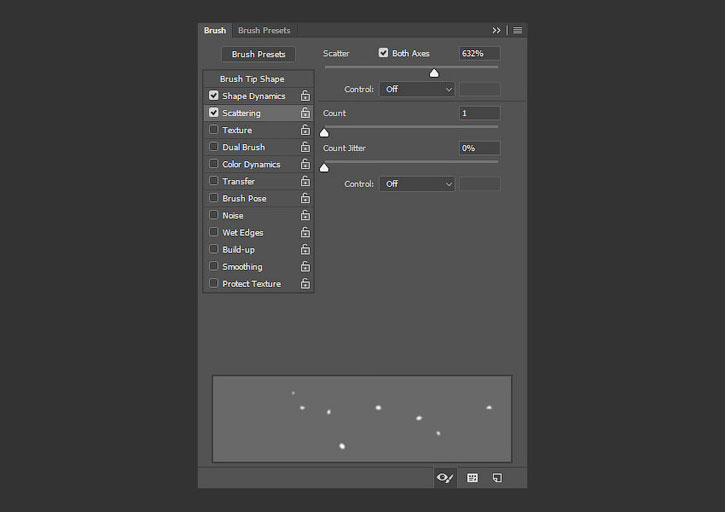The height and width of the screenshot is (512, 725).
Task: Toggle the live brush tip preview icon
Action: 445,478
